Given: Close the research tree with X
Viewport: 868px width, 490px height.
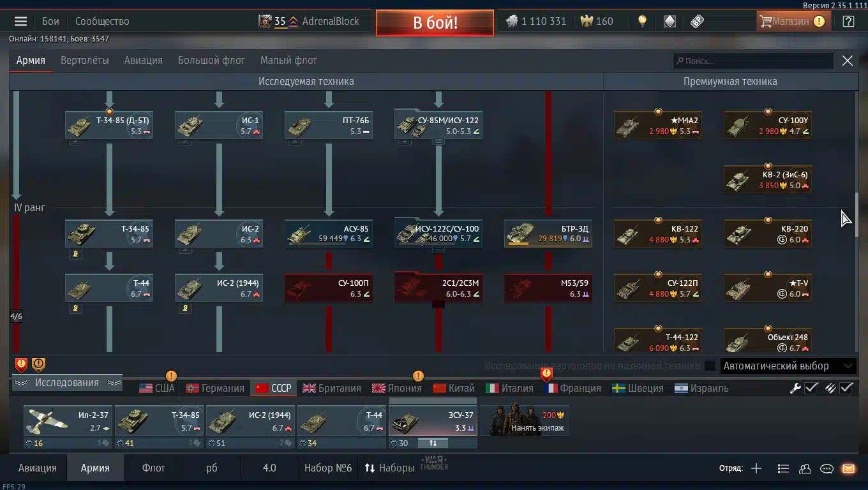Looking at the screenshot, I should point(848,61).
